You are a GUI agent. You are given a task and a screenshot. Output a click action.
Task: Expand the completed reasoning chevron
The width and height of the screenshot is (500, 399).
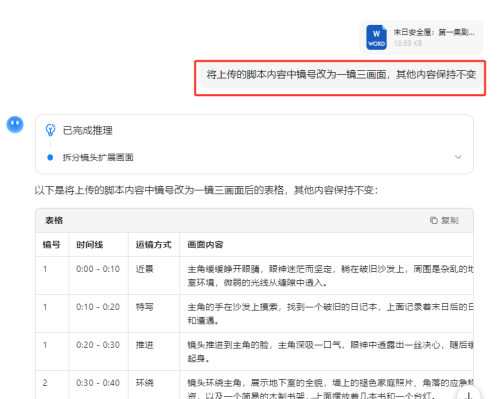(x=458, y=157)
